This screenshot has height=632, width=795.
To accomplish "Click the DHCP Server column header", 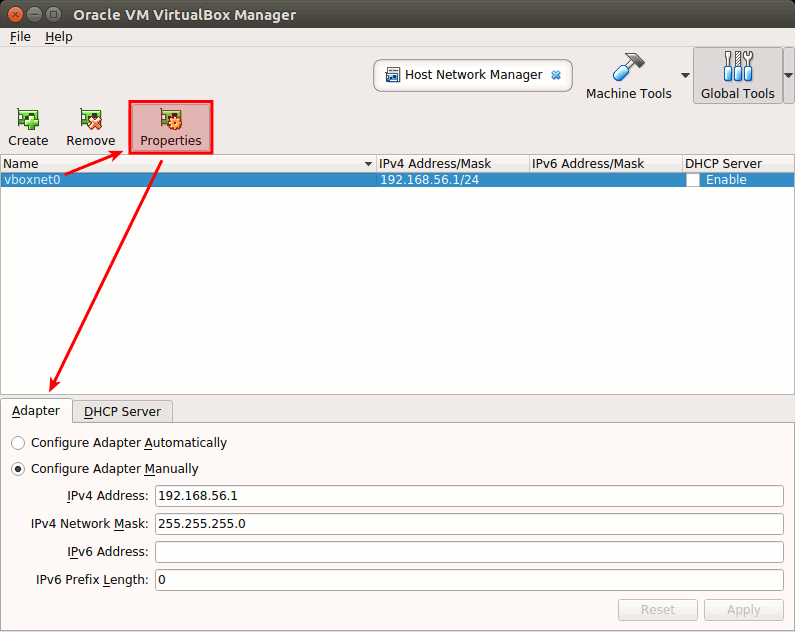I will point(738,164).
